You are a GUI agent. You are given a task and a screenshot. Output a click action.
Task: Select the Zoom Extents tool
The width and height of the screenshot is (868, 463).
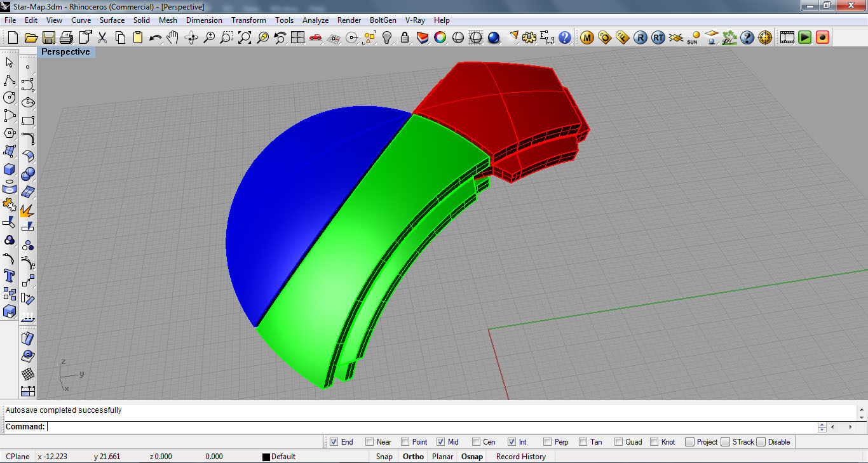click(x=245, y=38)
